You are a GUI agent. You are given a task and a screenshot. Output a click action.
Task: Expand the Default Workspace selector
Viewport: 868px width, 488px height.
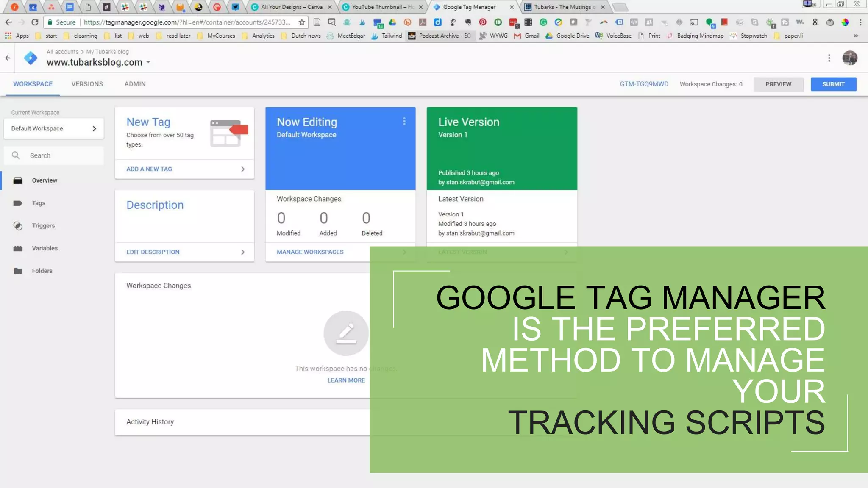[53, 128]
